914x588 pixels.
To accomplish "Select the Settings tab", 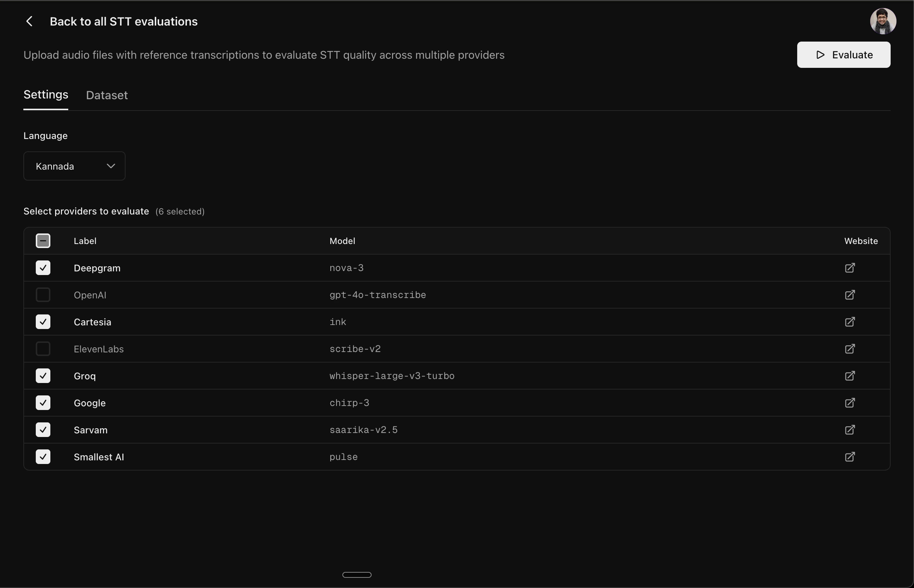I will 46,95.
